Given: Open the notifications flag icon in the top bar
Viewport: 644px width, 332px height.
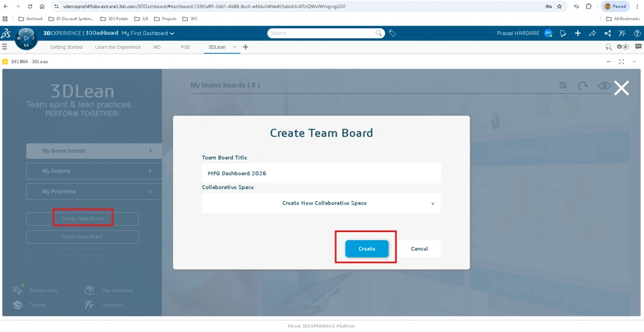Looking at the screenshot, I should coord(563,34).
